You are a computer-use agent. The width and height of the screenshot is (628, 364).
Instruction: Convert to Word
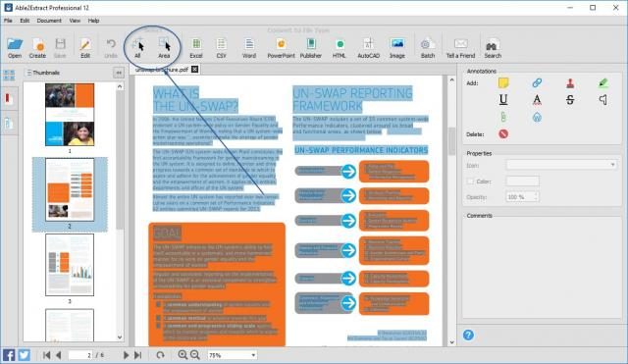[248, 48]
